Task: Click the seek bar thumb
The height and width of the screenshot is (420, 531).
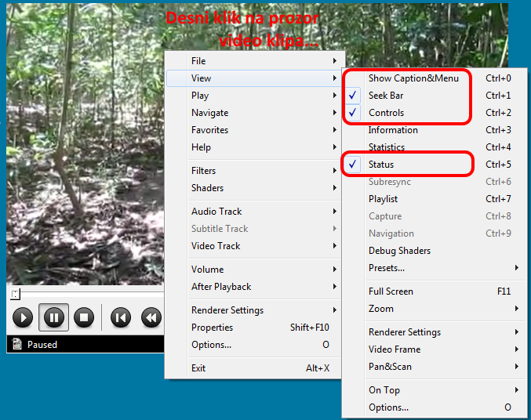Action: (x=15, y=295)
